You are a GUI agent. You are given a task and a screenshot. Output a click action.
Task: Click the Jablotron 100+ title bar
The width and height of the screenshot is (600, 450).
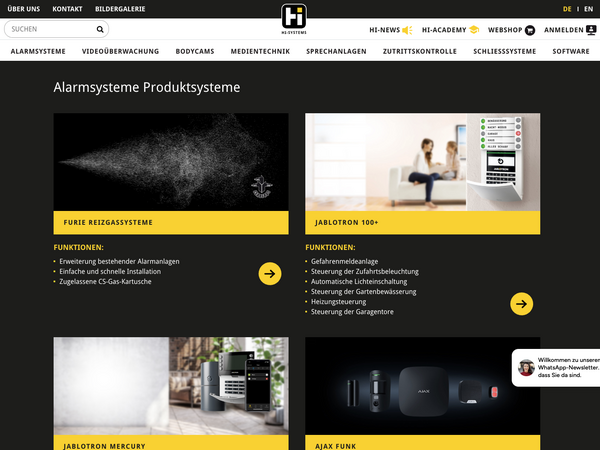423,223
